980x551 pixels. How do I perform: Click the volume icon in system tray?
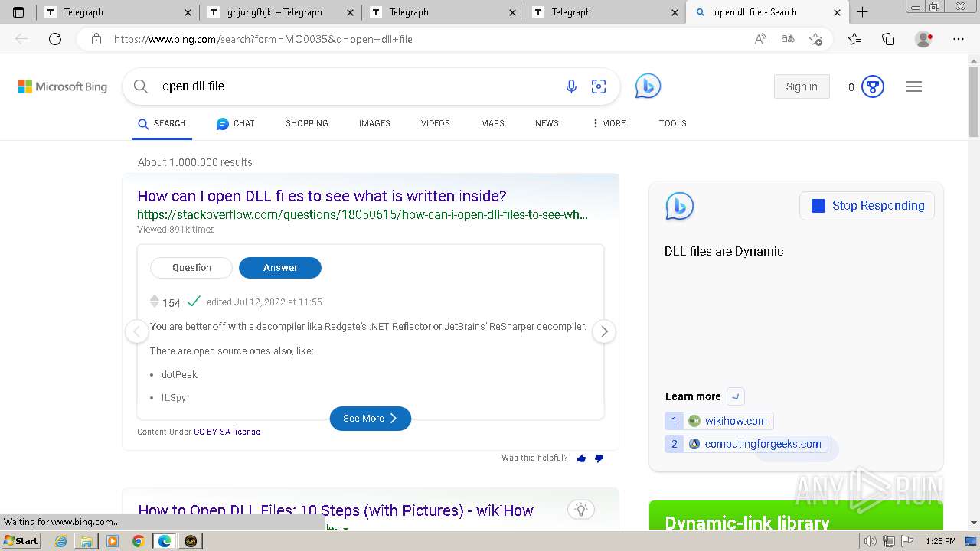(871, 541)
